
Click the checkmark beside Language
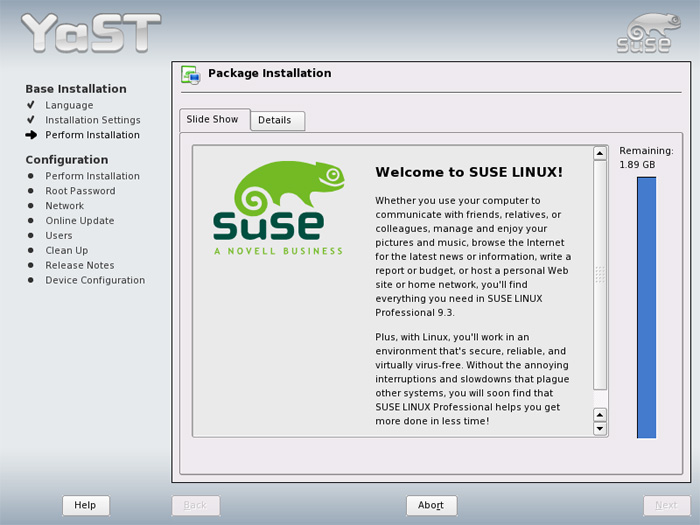[x=30, y=105]
